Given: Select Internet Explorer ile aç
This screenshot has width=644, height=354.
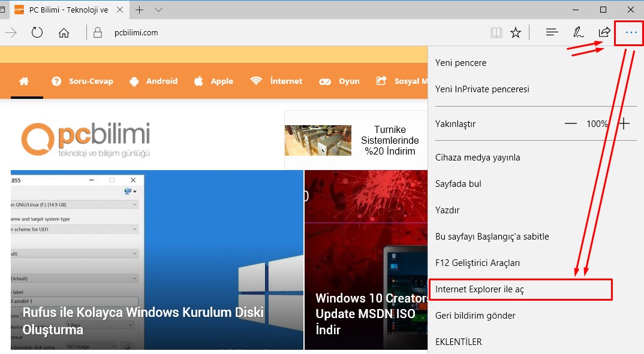Looking at the screenshot, I should click(480, 289).
